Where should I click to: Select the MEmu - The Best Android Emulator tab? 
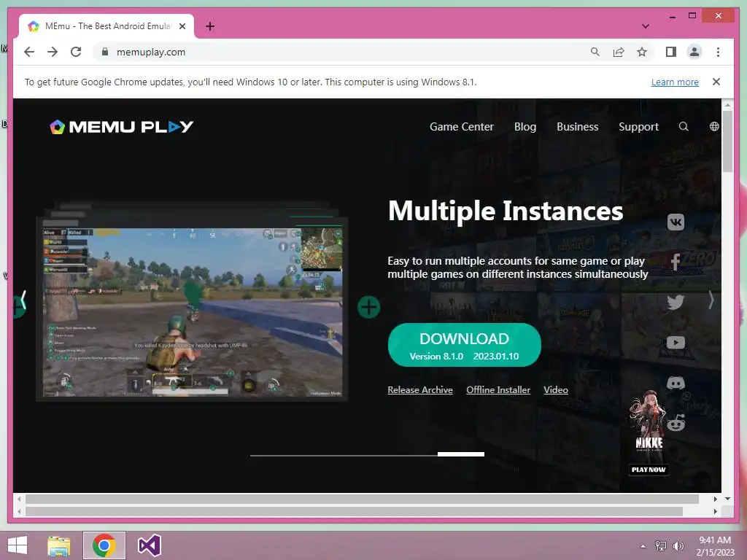click(107, 26)
